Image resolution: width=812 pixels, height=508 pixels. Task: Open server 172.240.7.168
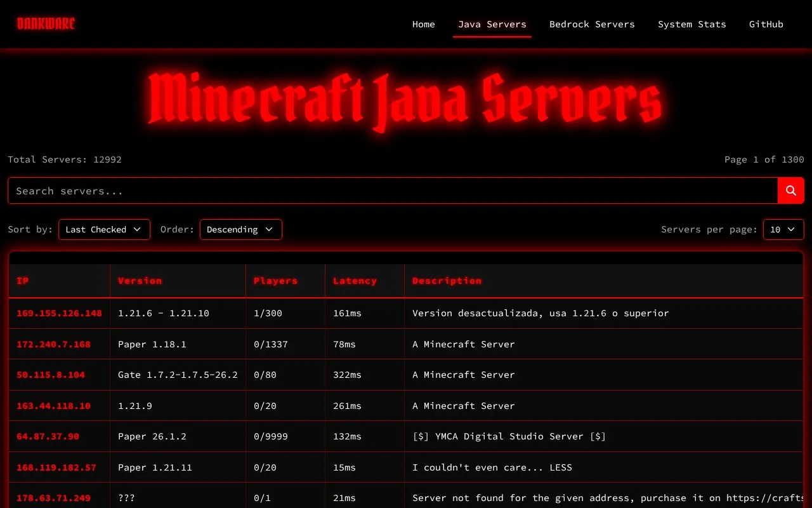(x=53, y=344)
